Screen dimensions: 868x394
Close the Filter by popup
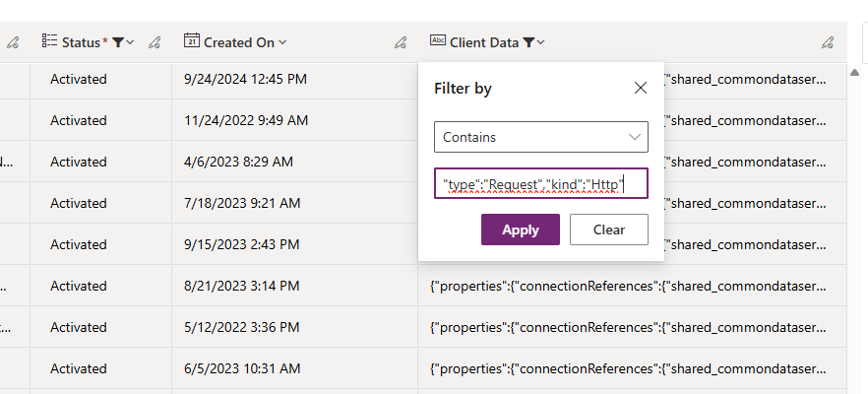point(641,88)
